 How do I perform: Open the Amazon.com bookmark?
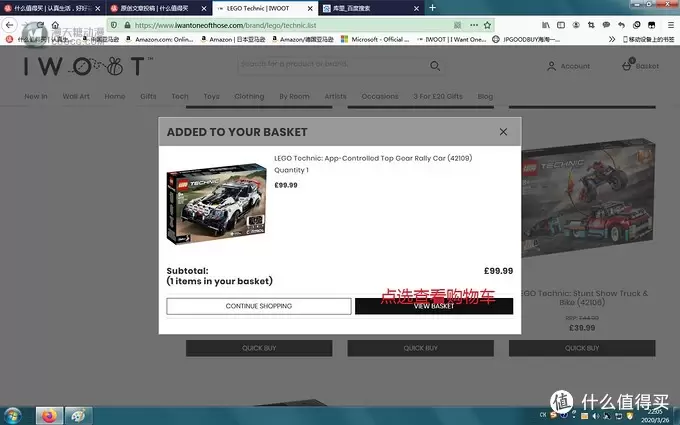tap(160, 39)
